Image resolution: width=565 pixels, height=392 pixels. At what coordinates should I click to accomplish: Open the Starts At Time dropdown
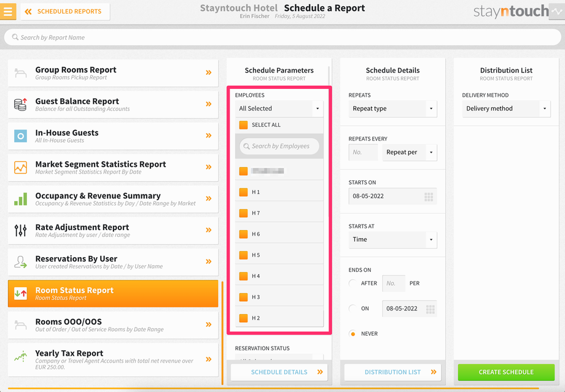point(393,240)
